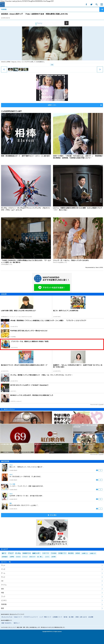Click さらに表示 to show more
Viewport: 104px width, 644px height.
pyautogui.click(x=52, y=515)
